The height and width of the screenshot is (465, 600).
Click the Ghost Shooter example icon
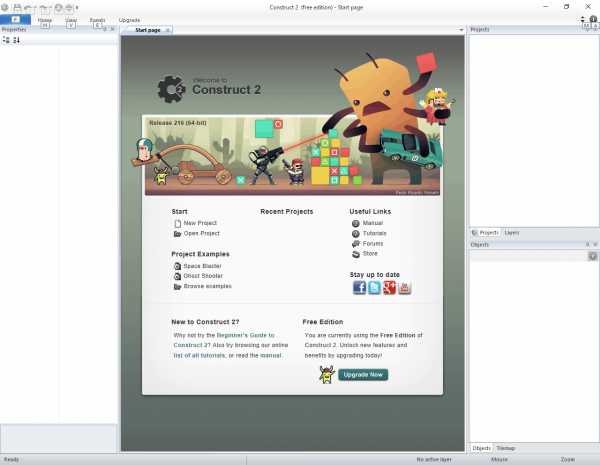(178, 276)
